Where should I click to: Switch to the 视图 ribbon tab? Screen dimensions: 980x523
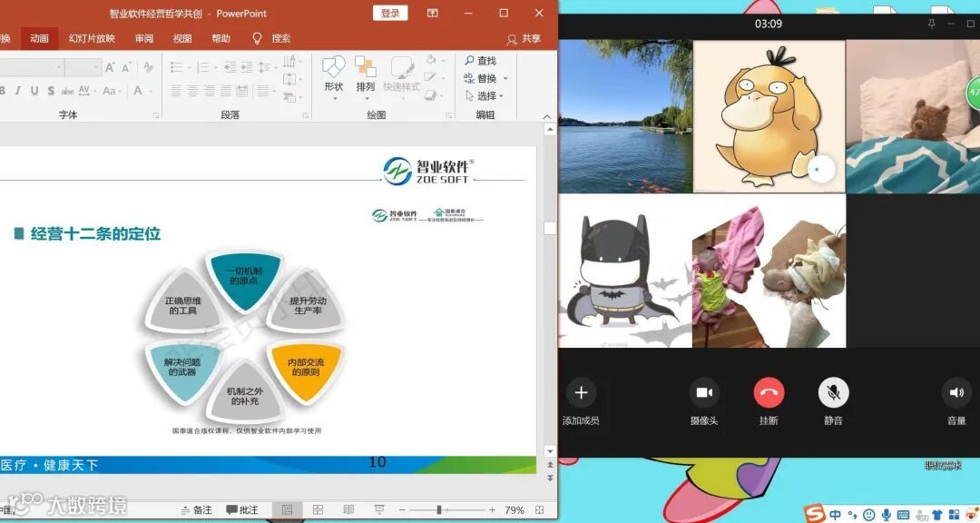coord(182,38)
